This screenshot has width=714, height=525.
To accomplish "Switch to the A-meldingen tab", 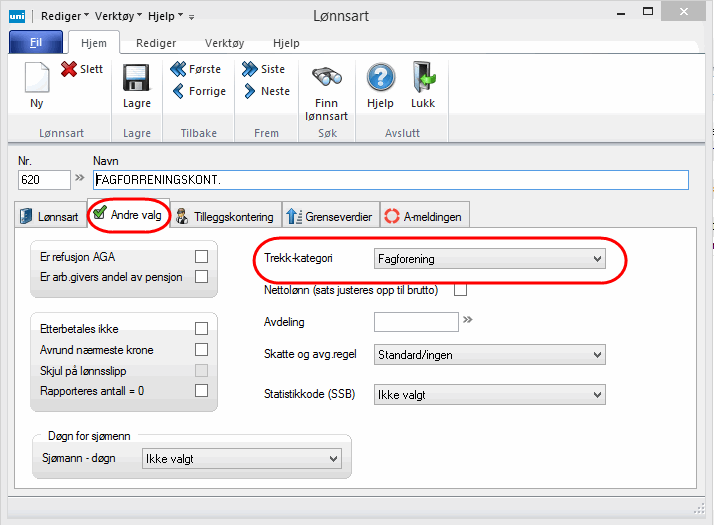I will click(x=423, y=216).
